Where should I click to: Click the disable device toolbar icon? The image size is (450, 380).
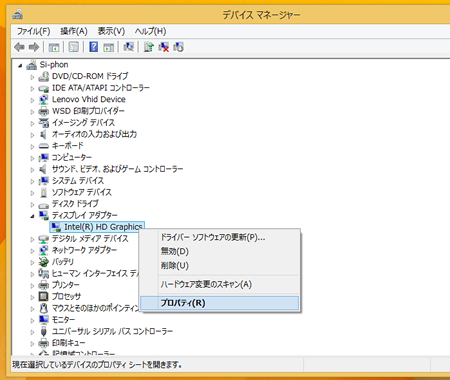click(179, 47)
